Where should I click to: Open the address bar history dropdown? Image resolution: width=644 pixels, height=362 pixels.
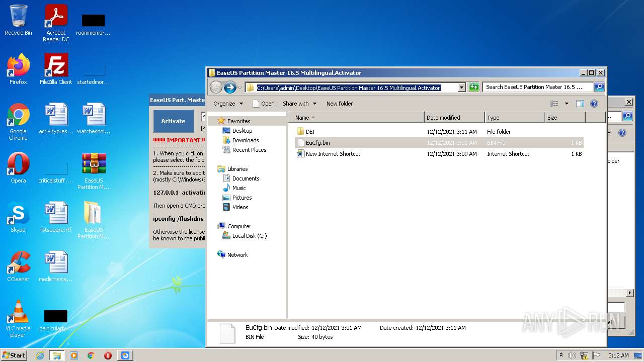click(x=461, y=87)
